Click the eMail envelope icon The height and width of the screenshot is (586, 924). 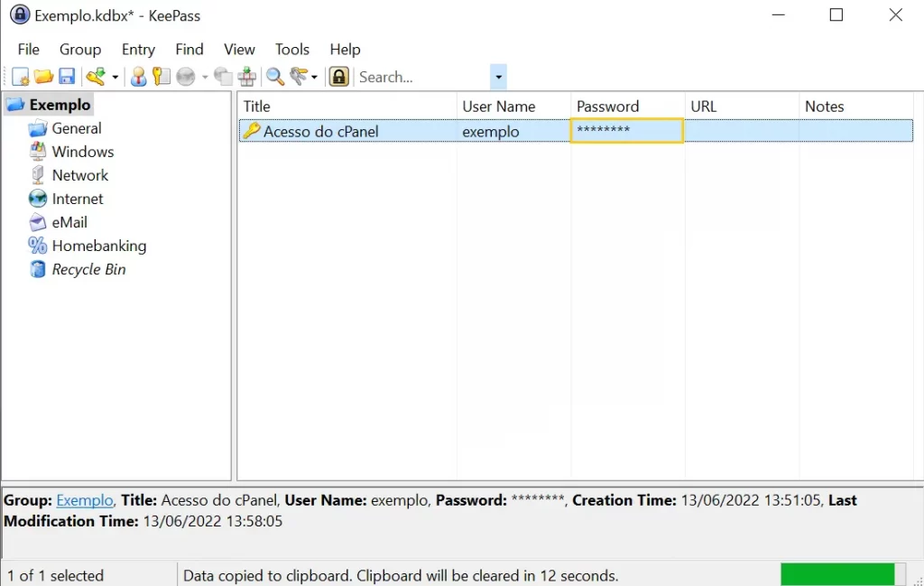tap(38, 222)
